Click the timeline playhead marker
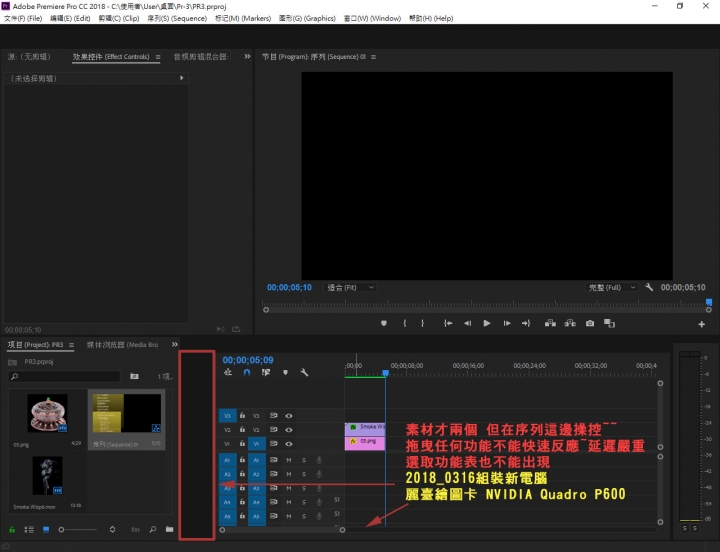 point(386,373)
